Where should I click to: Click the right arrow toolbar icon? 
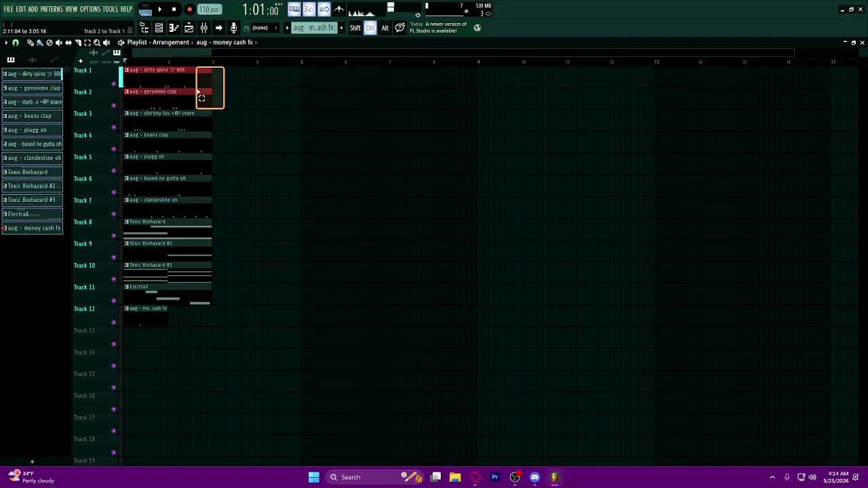218,28
